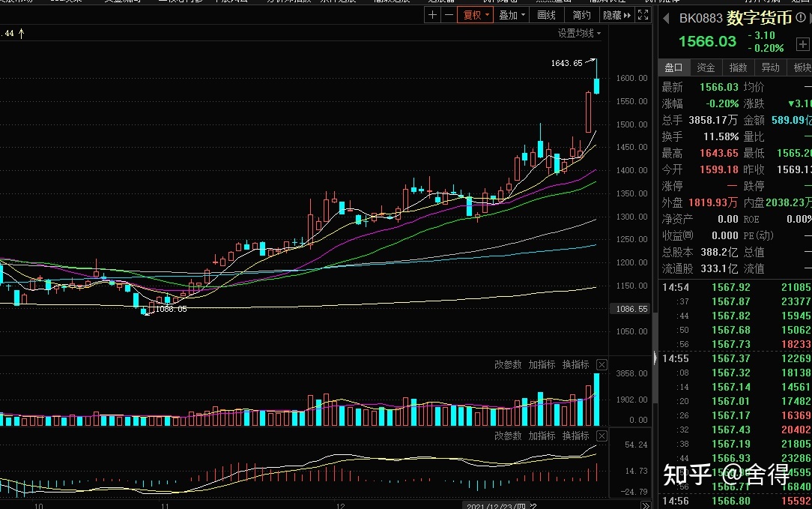Open the 复权 dropdown

coord(476,14)
